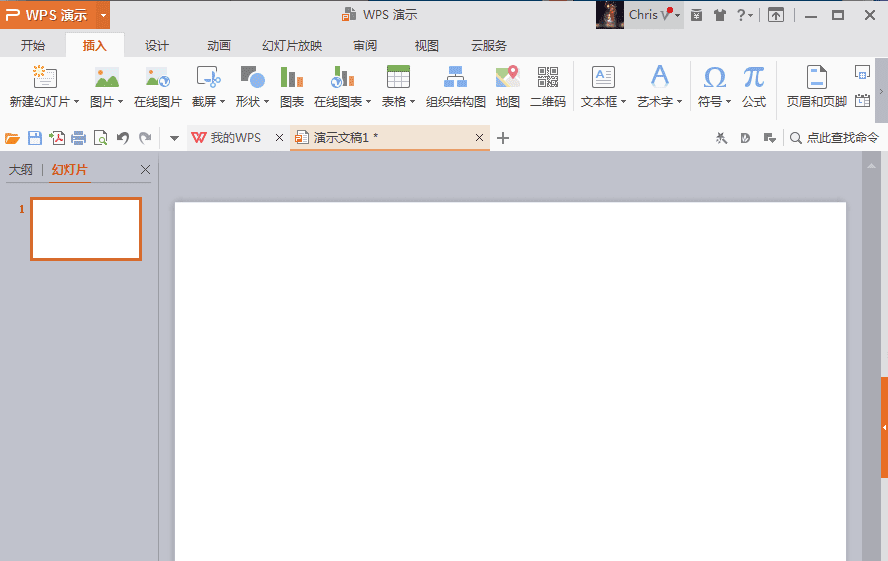Redo the last undone action

(146, 138)
